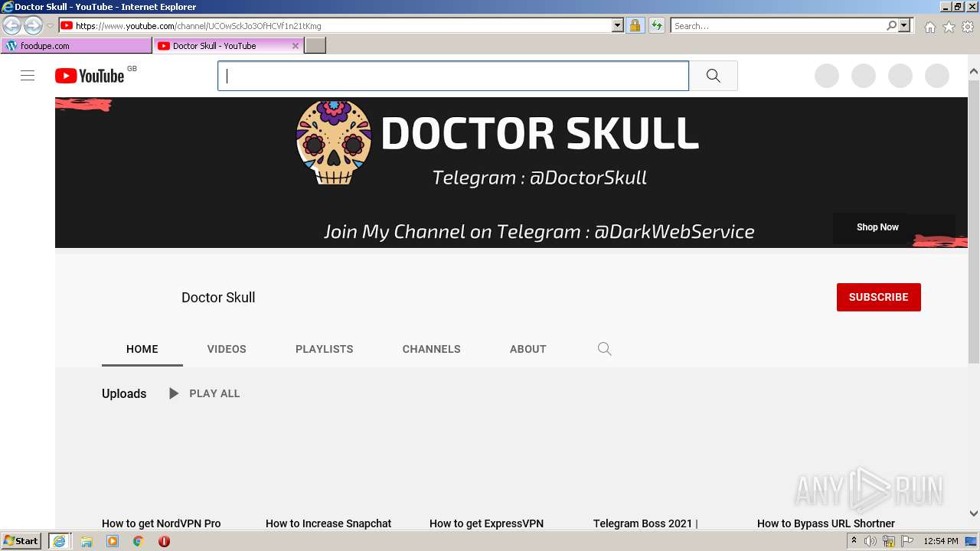
Task: Close the Doctor Skull YouTube tab
Action: pyautogui.click(x=296, y=46)
